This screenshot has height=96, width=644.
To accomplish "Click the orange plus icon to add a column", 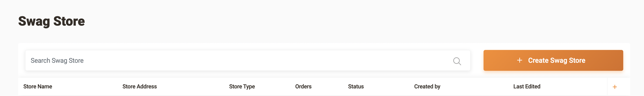I will 615,87.
